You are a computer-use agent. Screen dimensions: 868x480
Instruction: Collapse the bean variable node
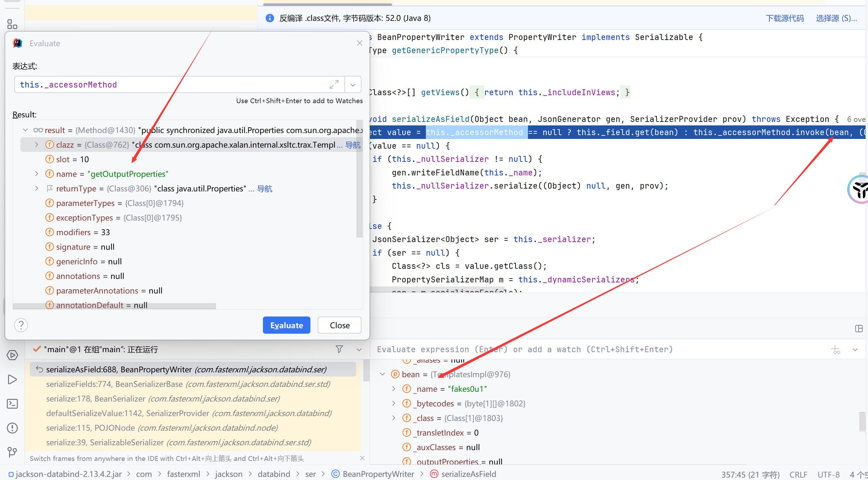tap(382, 374)
